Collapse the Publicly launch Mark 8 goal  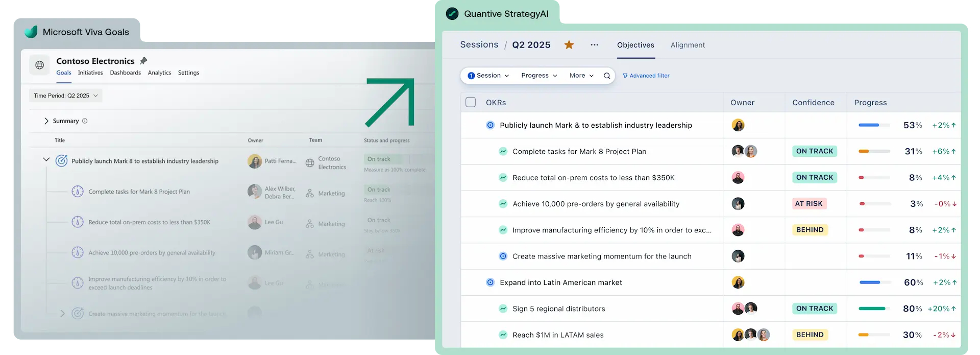coord(46,160)
